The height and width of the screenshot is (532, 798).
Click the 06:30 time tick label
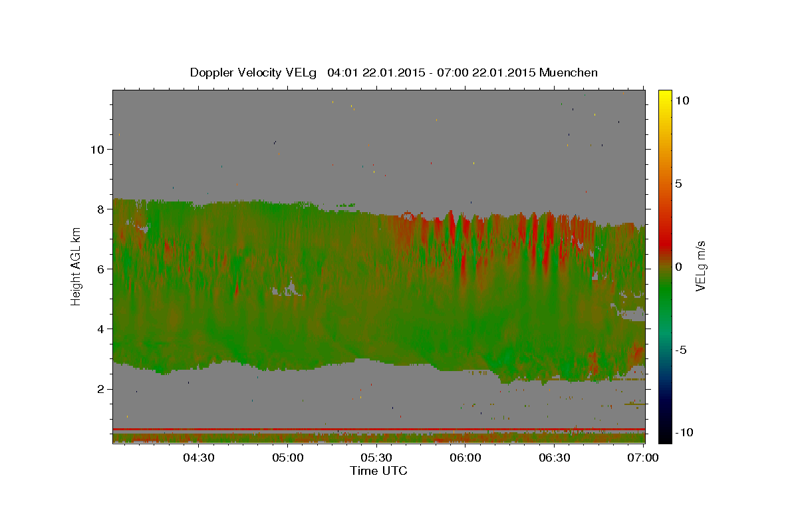[x=555, y=458]
